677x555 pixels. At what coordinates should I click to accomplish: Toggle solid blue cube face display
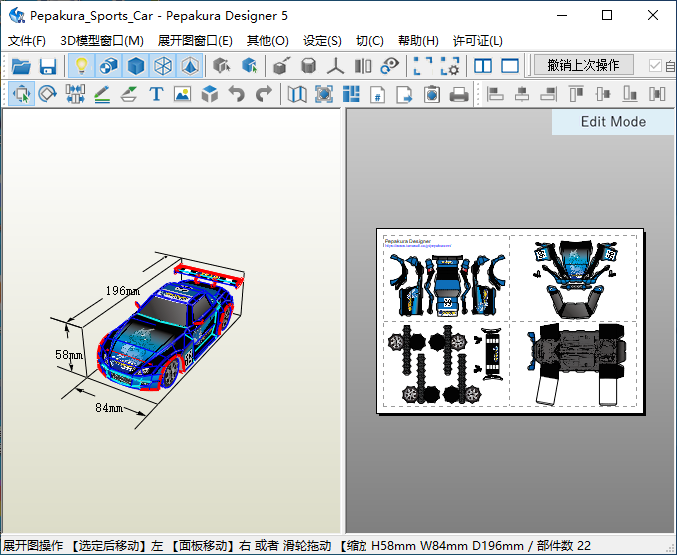pyautogui.click(x=136, y=66)
